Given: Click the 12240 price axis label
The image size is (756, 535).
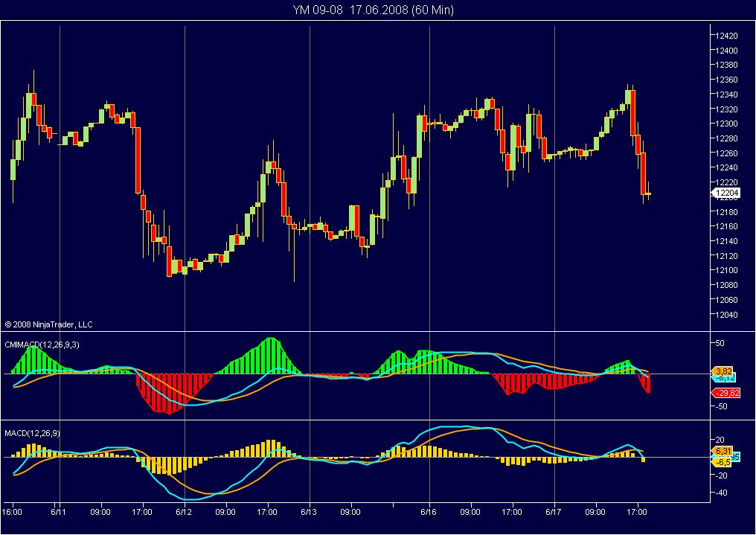Looking at the screenshot, I should 726,167.
